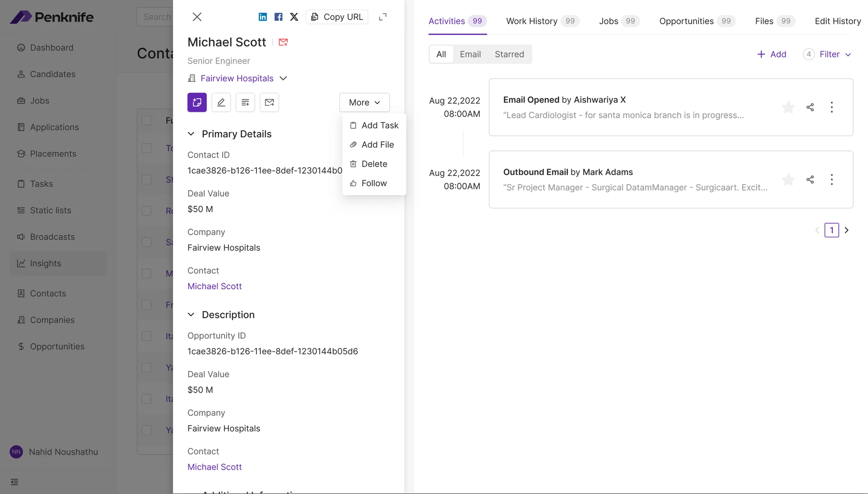Switch to the Opportunities tab

pos(698,21)
